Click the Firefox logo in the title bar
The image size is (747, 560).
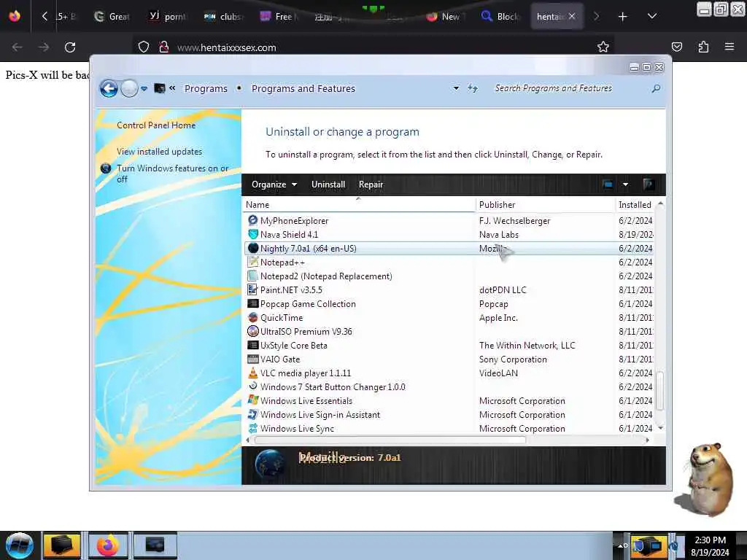[15, 16]
